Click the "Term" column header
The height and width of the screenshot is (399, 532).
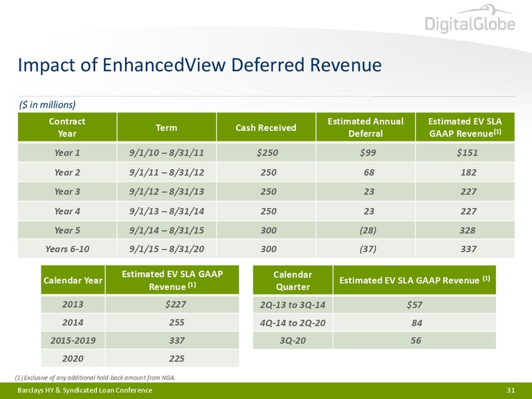(166, 127)
